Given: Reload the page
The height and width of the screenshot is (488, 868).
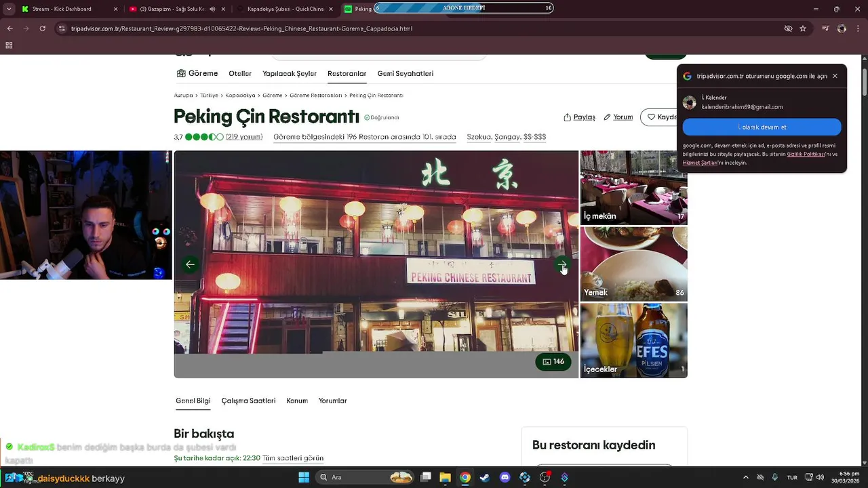Looking at the screenshot, I should [x=42, y=28].
